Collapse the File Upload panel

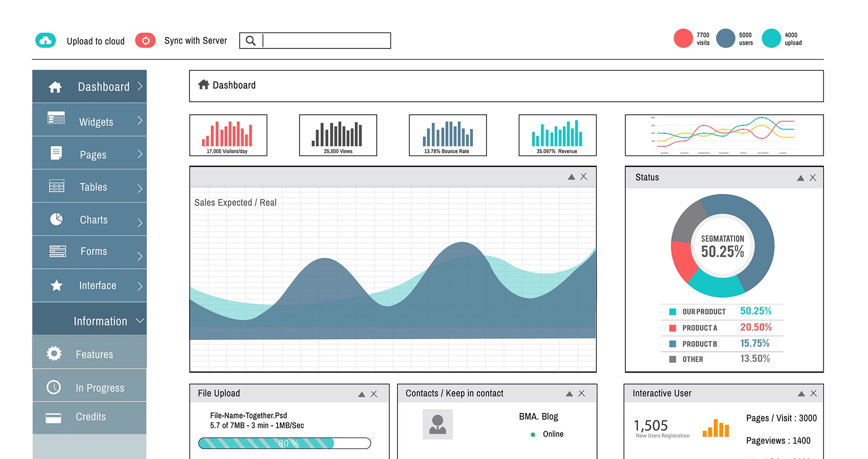361,394
